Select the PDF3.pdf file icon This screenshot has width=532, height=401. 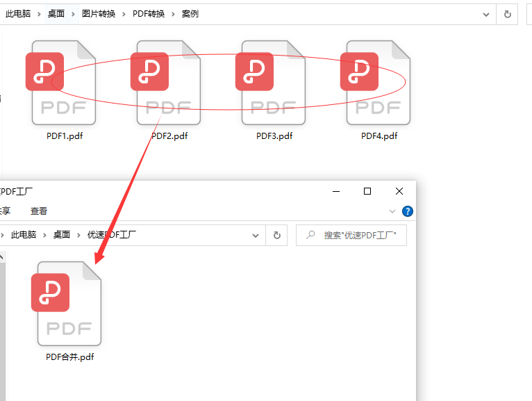point(270,83)
